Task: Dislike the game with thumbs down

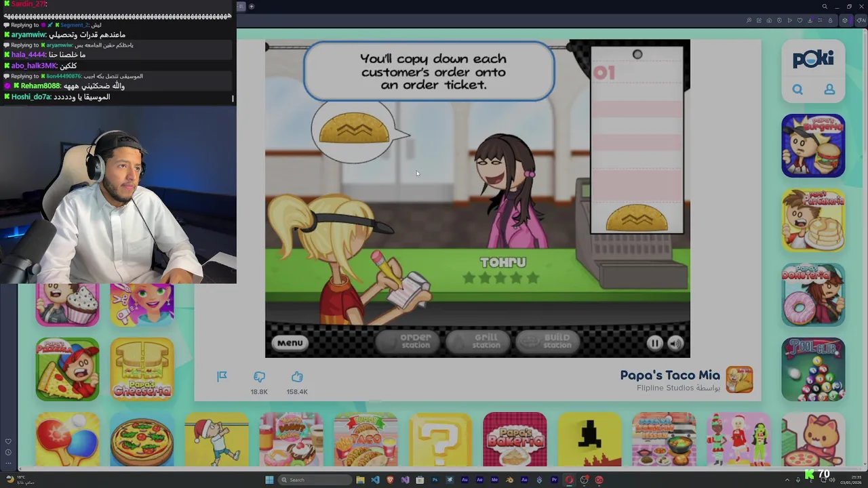Action: 259,377
